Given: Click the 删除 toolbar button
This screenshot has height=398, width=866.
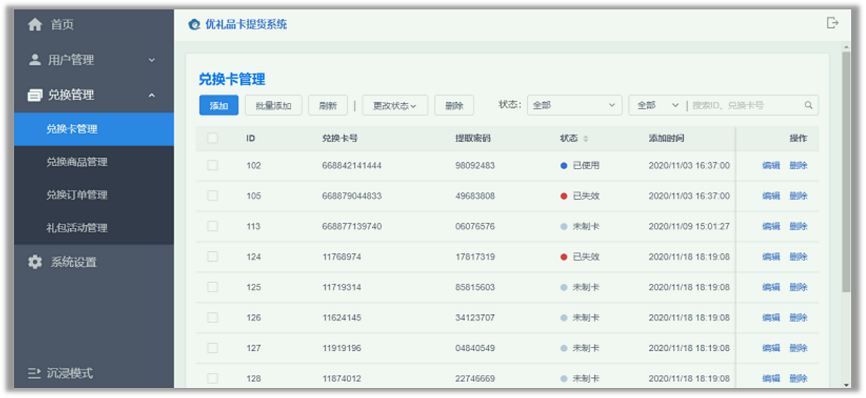Looking at the screenshot, I should [x=454, y=105].
